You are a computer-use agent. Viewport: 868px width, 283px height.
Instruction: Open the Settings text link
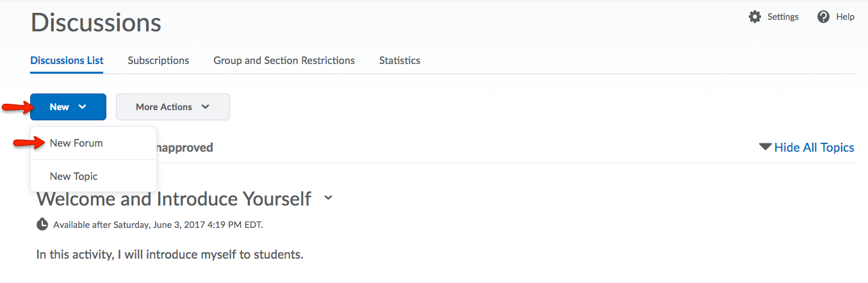click(783, 17)
